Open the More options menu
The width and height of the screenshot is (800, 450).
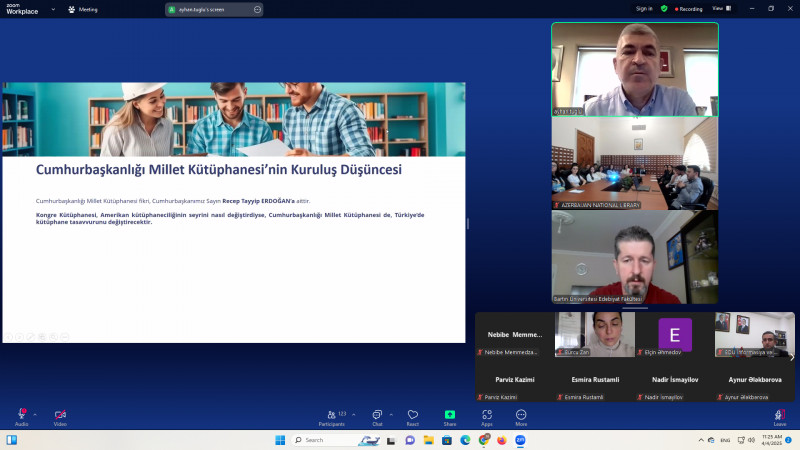click(x=521, y=416)
